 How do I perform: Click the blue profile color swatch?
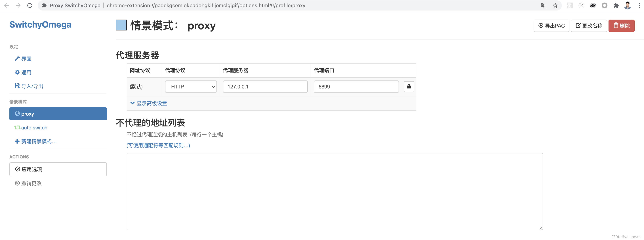coord(121,25)
